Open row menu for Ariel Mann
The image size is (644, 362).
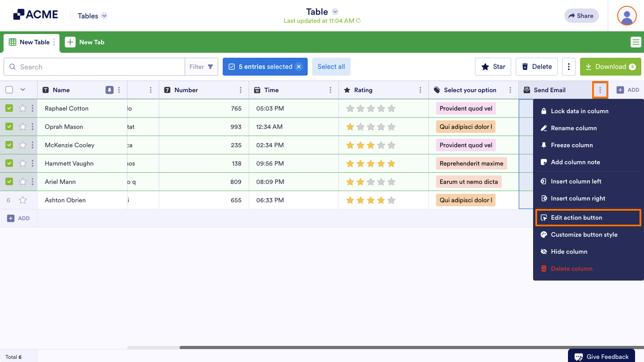32,182
